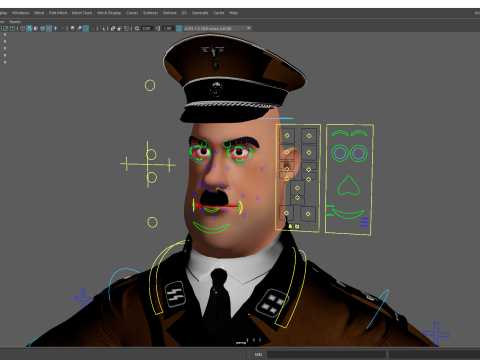Image resolution: width=480 pixels, height=360 pixels.
Task: Toggle Screen Space Ambient Occlusion
Action: (72, 28)
